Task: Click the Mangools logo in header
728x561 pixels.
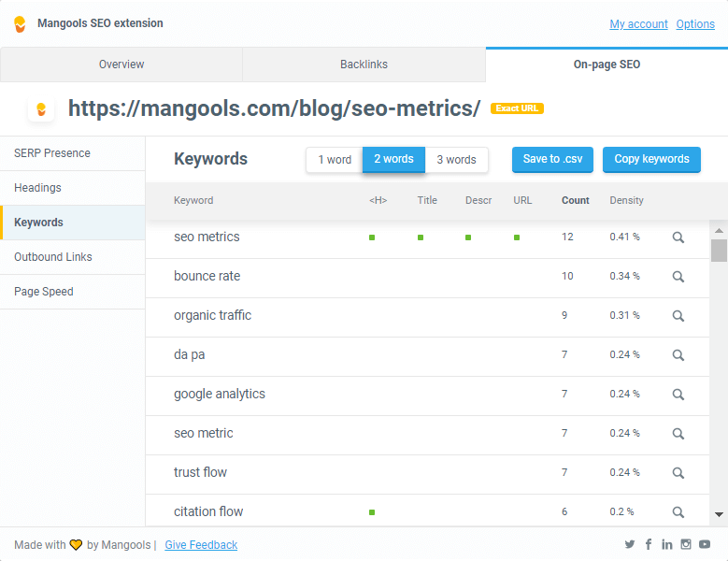Action: point(20,24)
